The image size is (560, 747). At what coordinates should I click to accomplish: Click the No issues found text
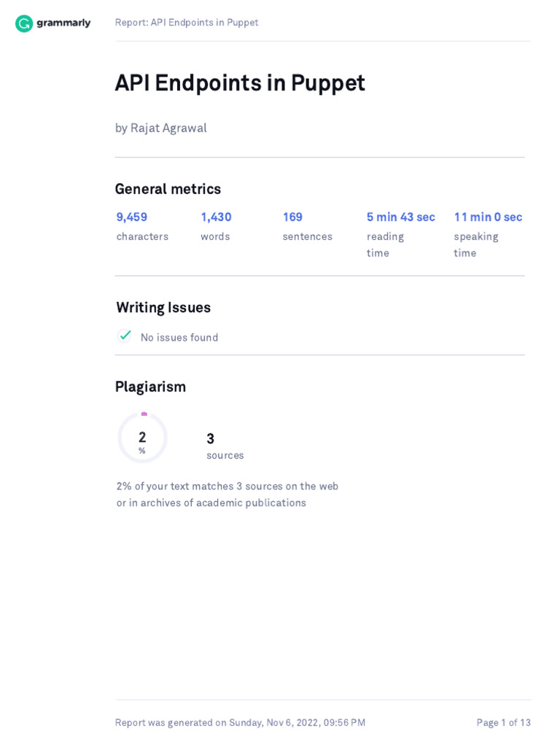coord(179,337)
